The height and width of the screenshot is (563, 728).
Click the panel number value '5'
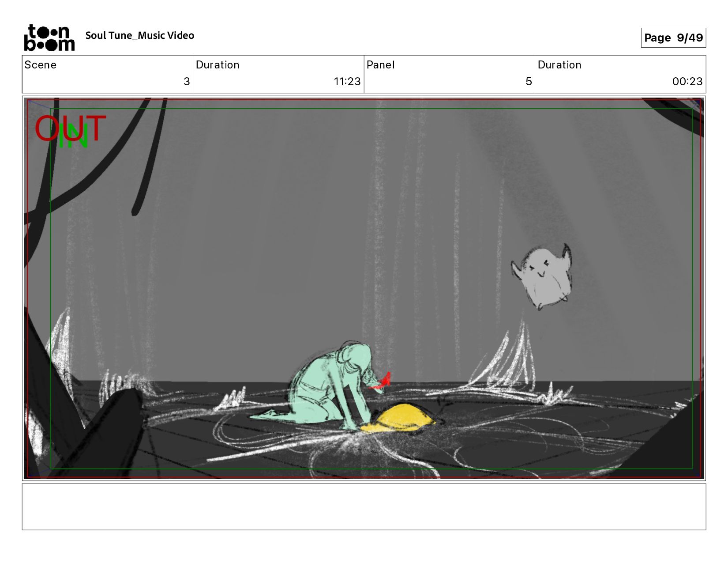529,81
